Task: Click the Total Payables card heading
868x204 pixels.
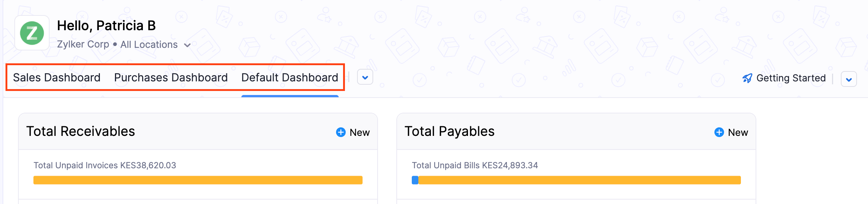Action: [449, 131]
